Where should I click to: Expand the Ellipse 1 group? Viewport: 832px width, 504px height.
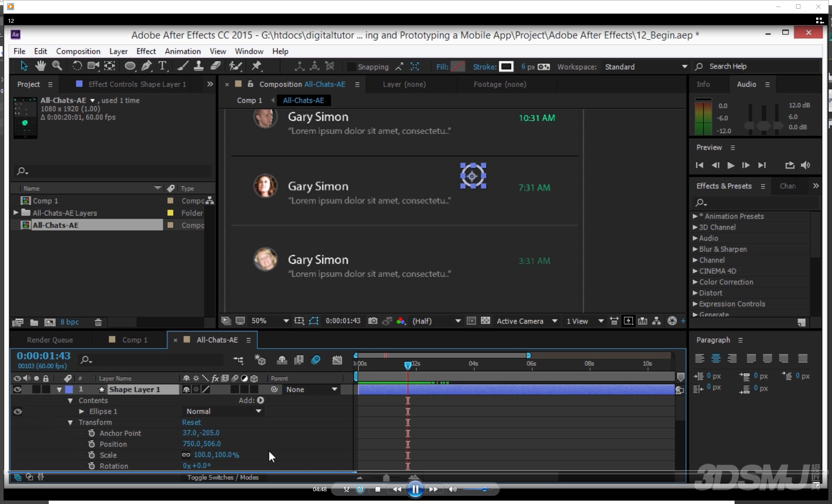point(81,411)
